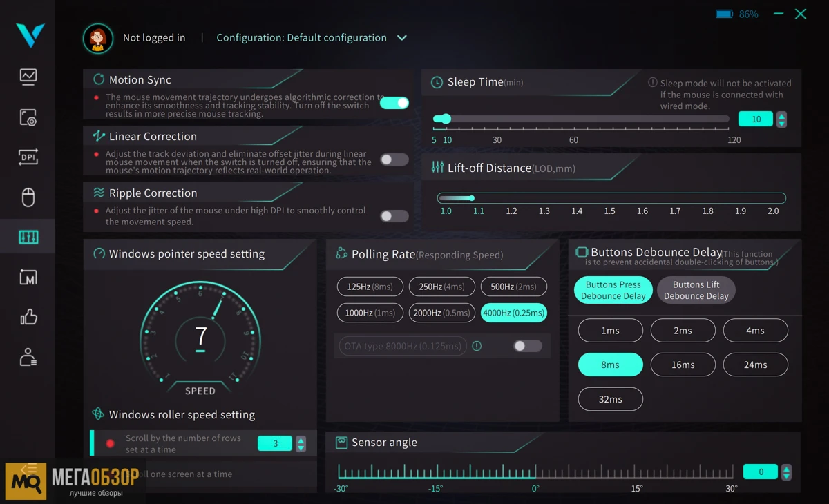Image resolution: width=829 pixels, height=504 pixels.
Task: Turn on Linear Correction
Action: pos(394,159)
